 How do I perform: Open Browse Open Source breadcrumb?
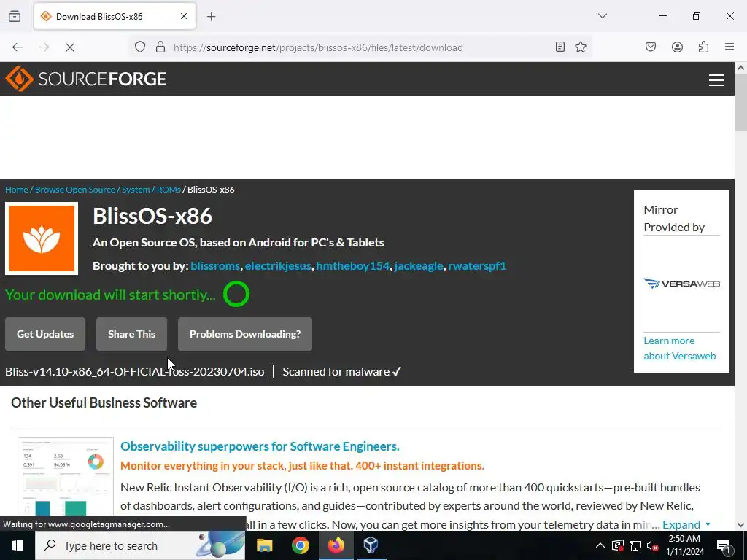click(x=75, y=190)
